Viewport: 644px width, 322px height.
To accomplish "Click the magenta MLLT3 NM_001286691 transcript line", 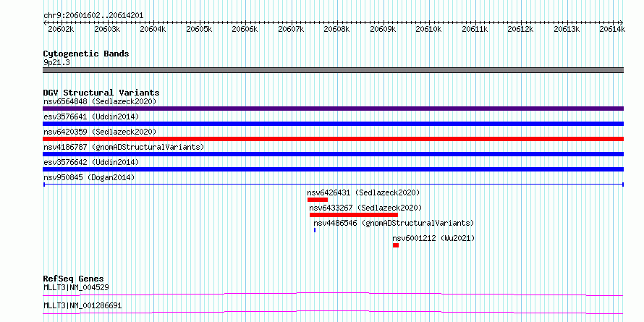I will [x=333, y=312].
